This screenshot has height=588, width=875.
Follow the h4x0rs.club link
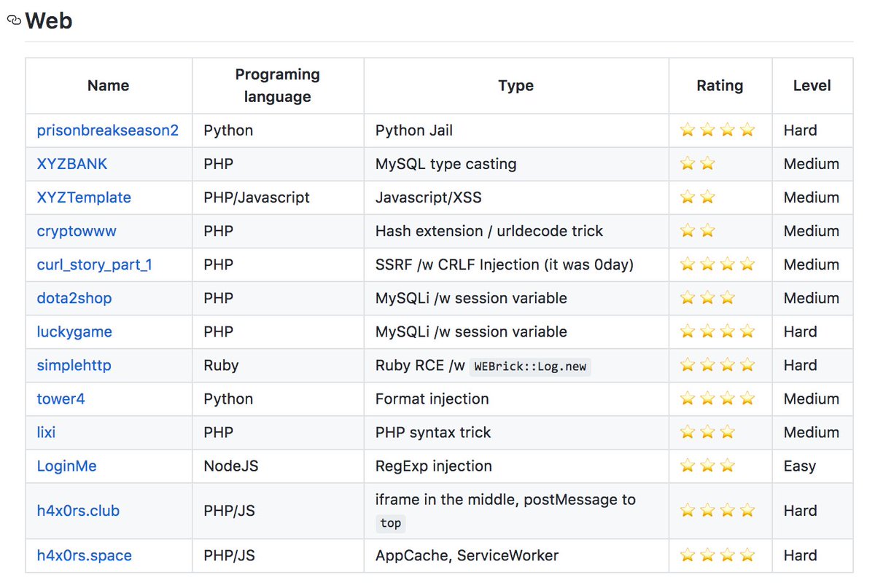[78, 511]
